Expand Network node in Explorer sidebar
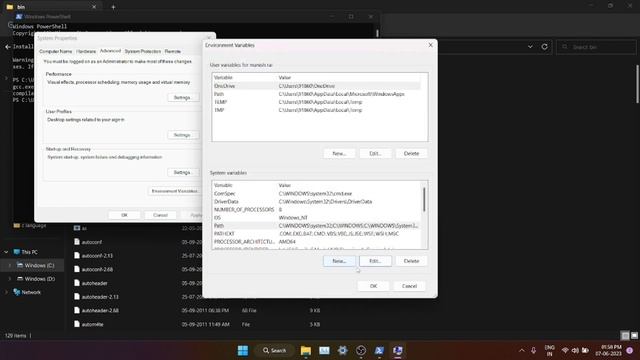 6,292
